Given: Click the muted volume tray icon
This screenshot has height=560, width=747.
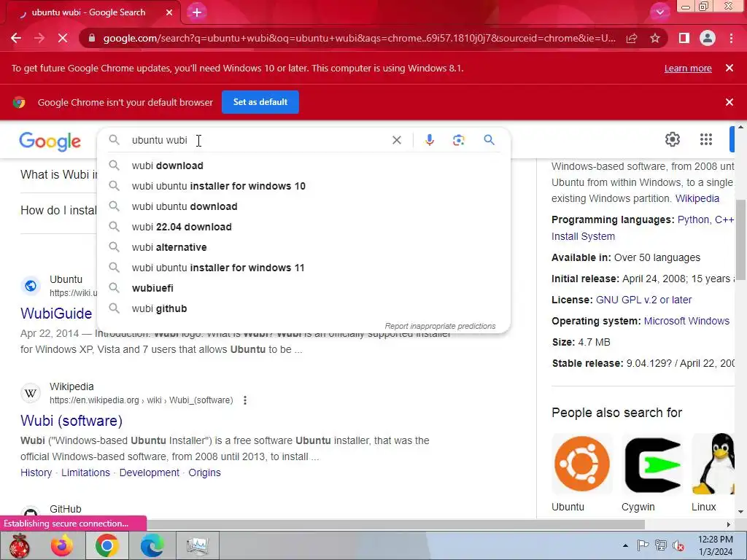Looking at the screenshot, I should [678, 545].
